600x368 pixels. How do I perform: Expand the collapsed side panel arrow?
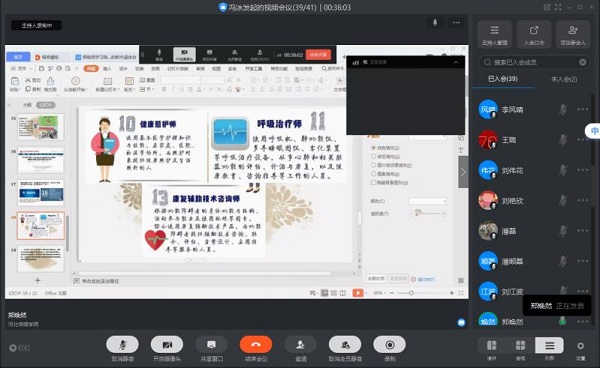click(463, 172)
